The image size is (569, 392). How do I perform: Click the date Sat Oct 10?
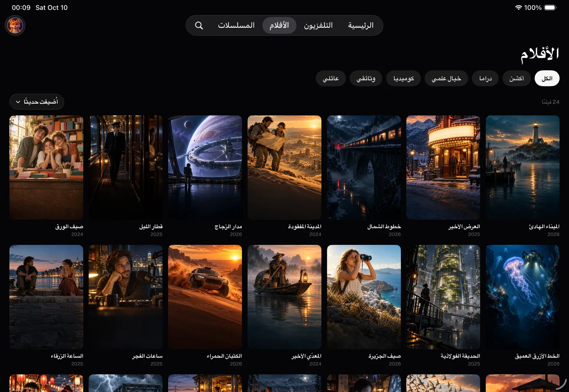(52, 7)
